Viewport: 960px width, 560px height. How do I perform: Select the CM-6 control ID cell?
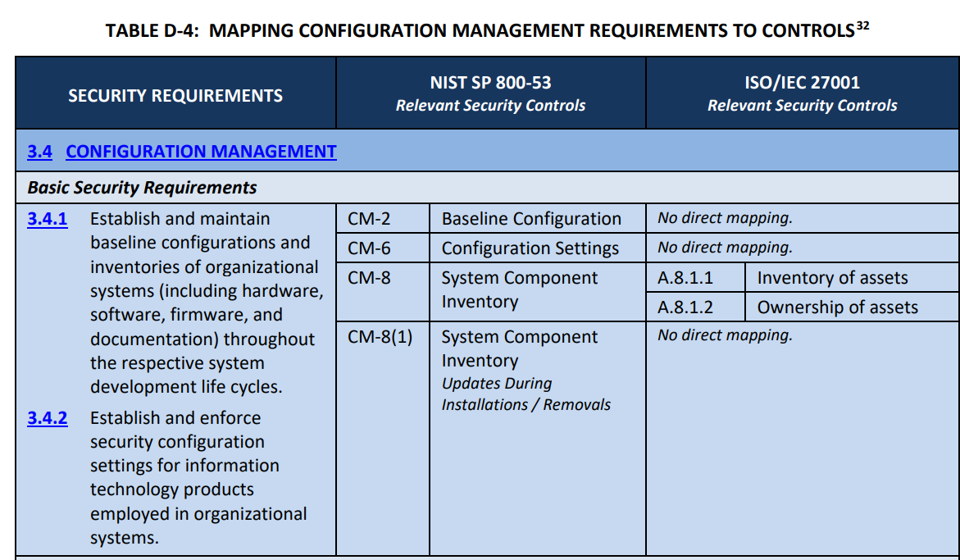(x=369, y=248)
